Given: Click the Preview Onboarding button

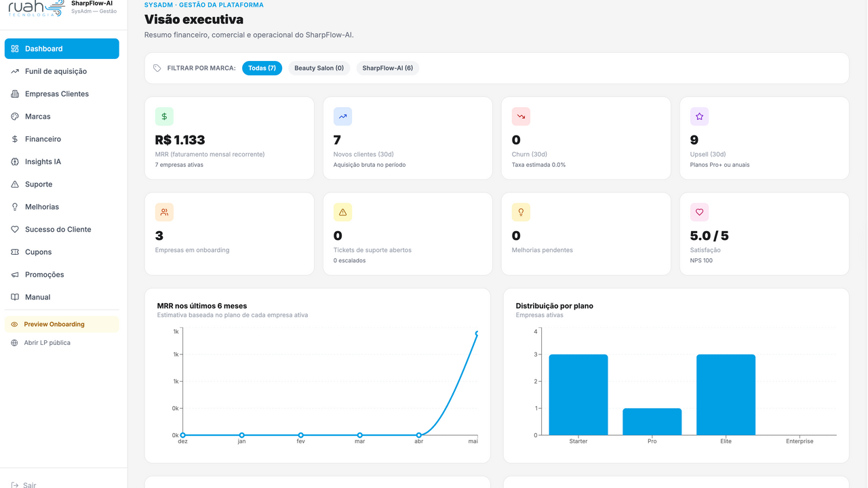Looking at the screenshot, I should coord(62,324).
